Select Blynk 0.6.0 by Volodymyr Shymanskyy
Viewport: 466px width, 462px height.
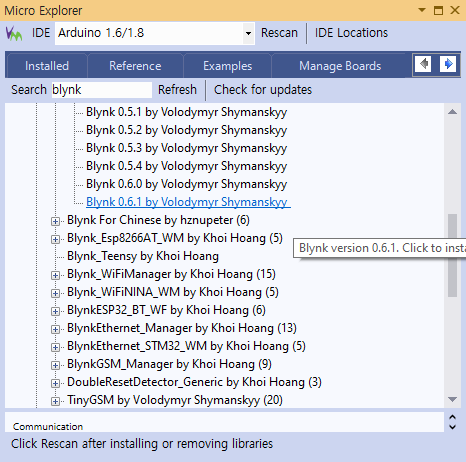[187, 184]
